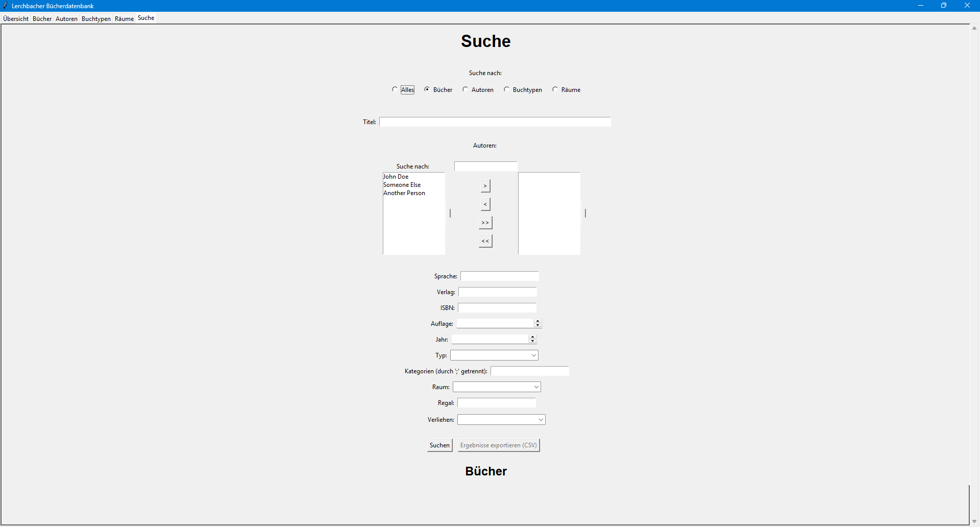Choose the Autoren search radio option
980x527 pixels.
pos(465,89)
